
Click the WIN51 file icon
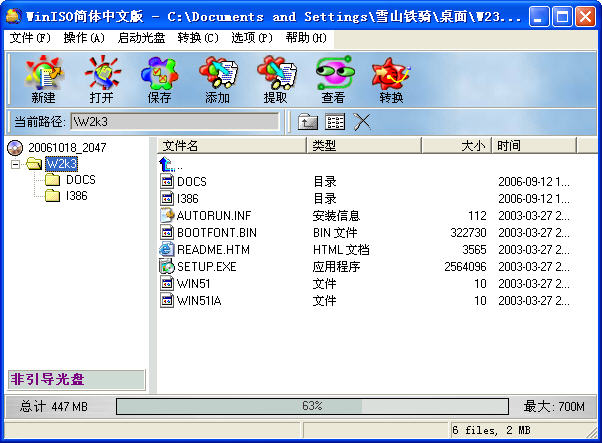[167, 283]
